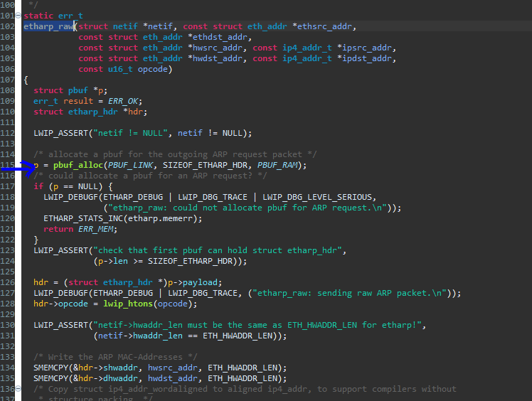Screen dimensions: 532x401
Task: Select the highlighted etharp_raw function name
Action: coord(48,26)
